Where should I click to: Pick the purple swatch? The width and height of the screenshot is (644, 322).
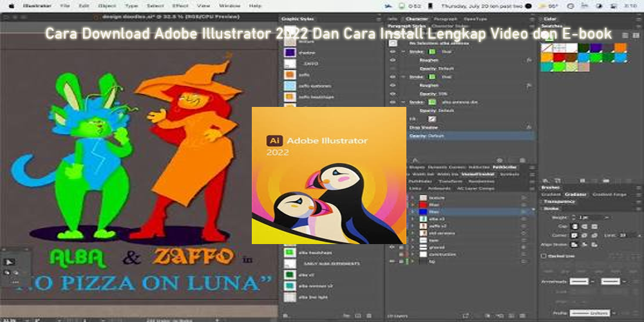[x=596, y=48]
